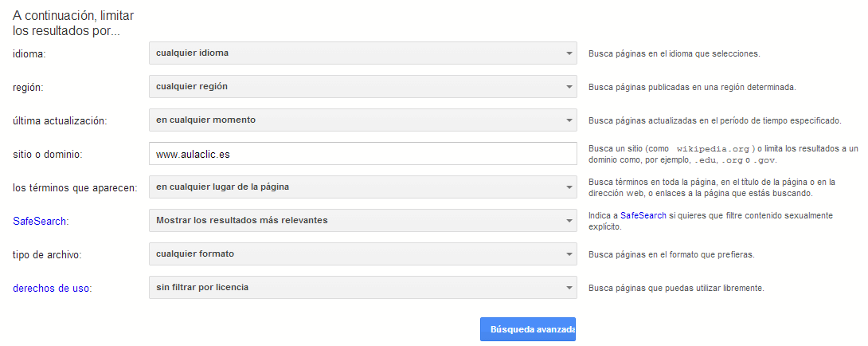This screenshot has height=346, width=868.
Task: Click SafeSearch link in the description text
Action: pyautogui.click(x=643, y=216)
